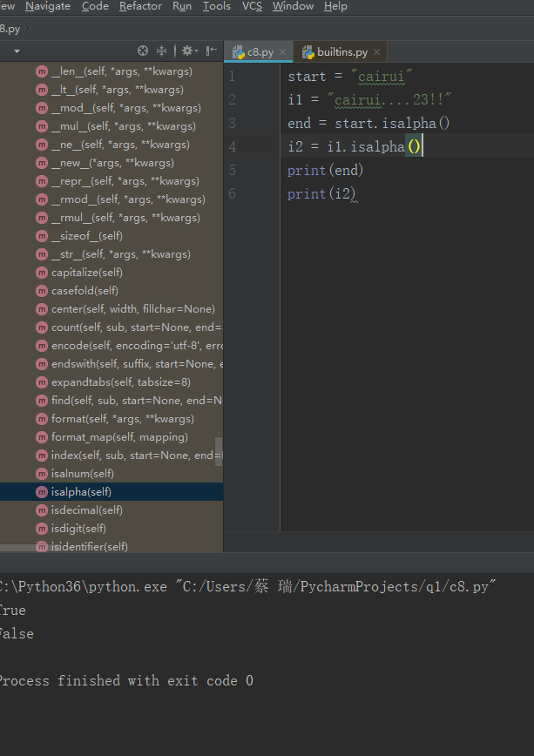Viewport: 534px width, 756px height.
Task: Select index(self, sub, start=None entry
Action: (137, 456)
